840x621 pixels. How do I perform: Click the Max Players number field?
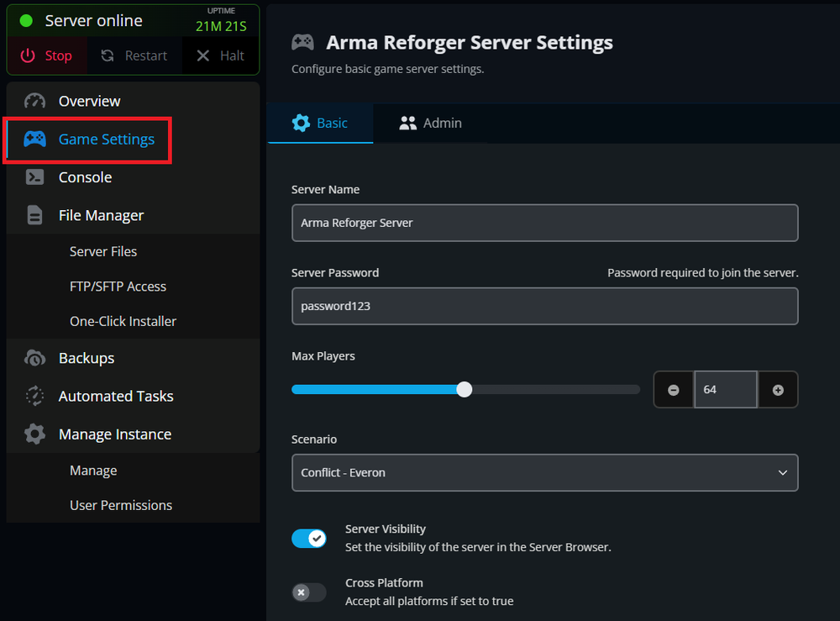[x=726, y=390]
